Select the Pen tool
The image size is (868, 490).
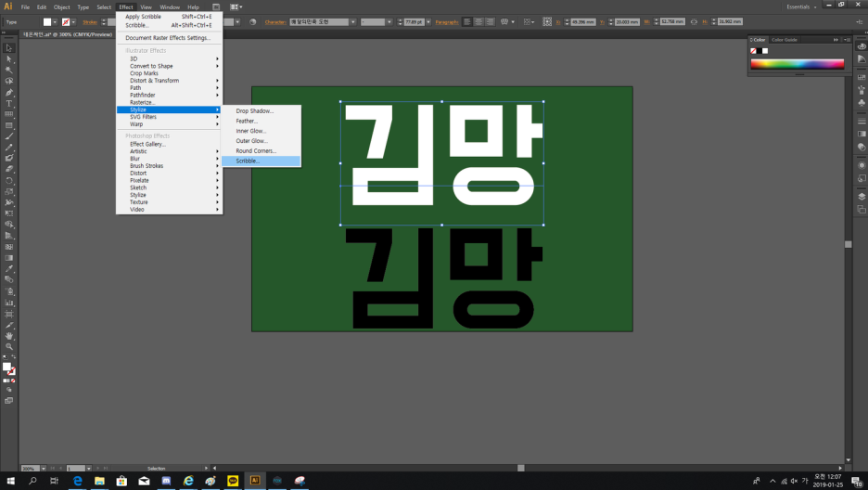pyautogui.click(x=9, y=93)
